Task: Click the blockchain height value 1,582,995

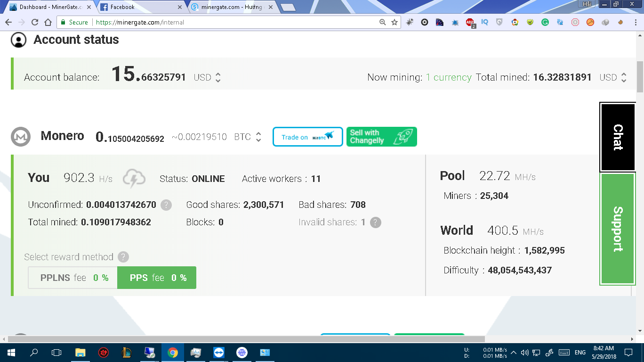Action: click(545, 250)
